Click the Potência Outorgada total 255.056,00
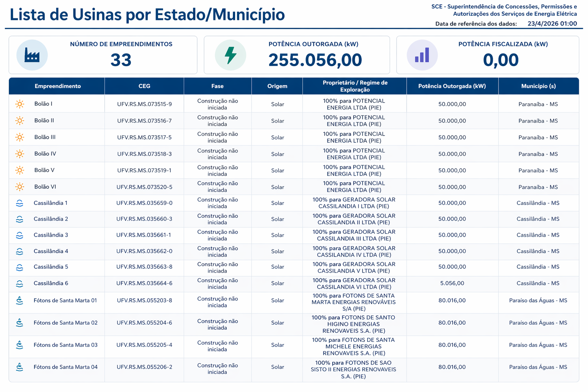The width and height of the screenshot is (588, 392). click(x=315, y=60)
